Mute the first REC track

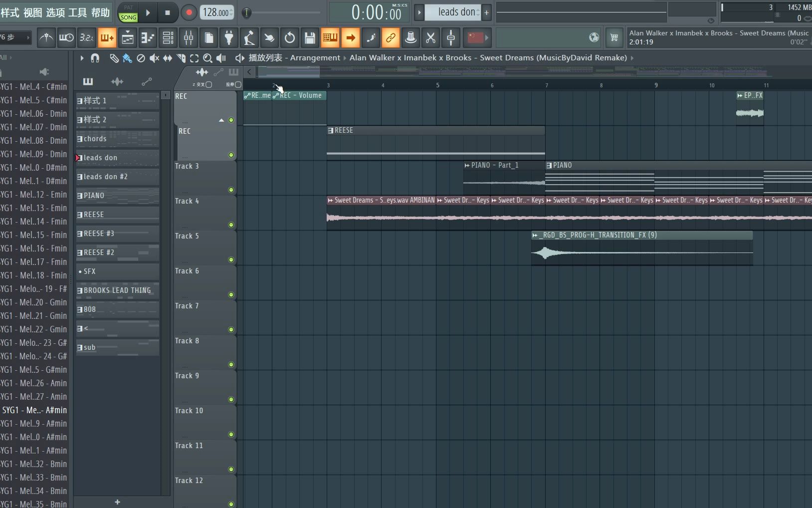(x=231, y=120)
